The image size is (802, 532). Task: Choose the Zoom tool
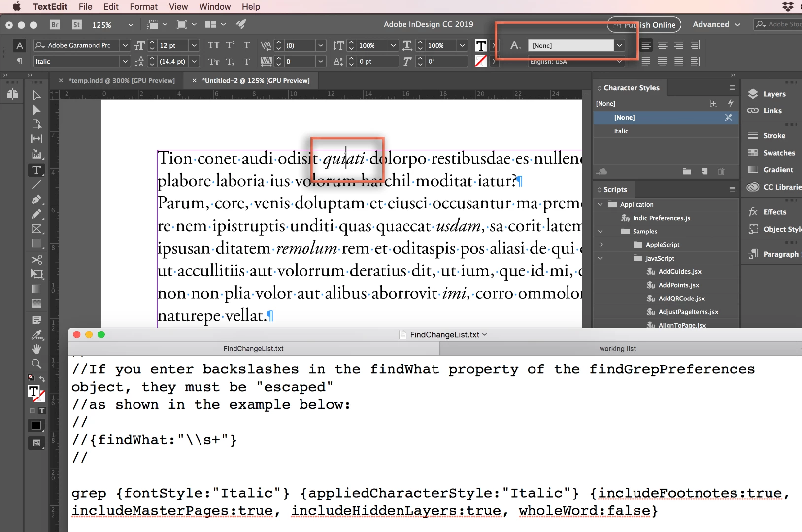pos(36,364)
